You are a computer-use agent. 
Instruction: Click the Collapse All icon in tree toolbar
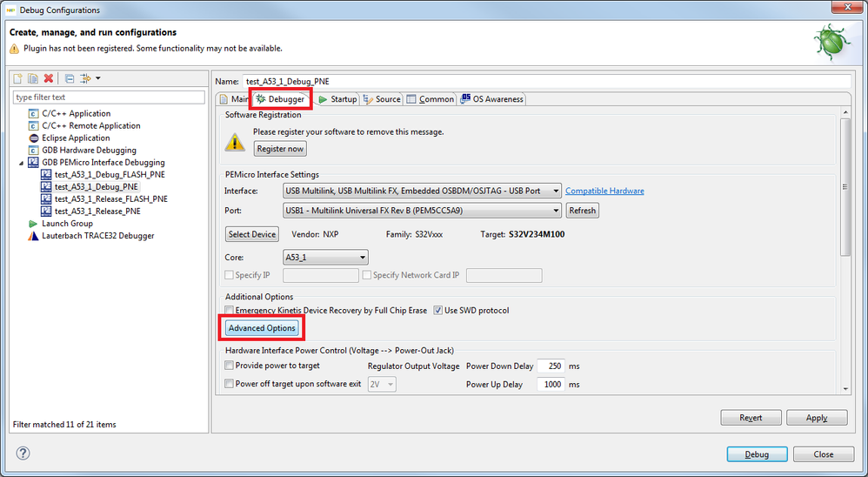tap(70, 78)
